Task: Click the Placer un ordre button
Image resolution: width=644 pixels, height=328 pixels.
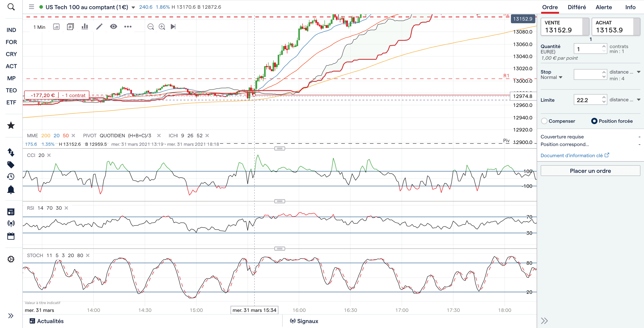Action: (x=590, y=171)
